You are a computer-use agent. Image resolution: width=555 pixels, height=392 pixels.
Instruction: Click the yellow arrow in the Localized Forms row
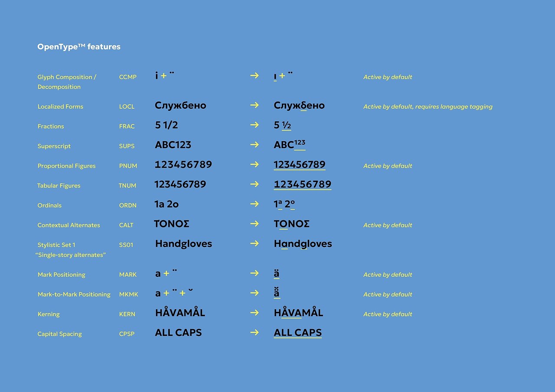tap(255, 105)
